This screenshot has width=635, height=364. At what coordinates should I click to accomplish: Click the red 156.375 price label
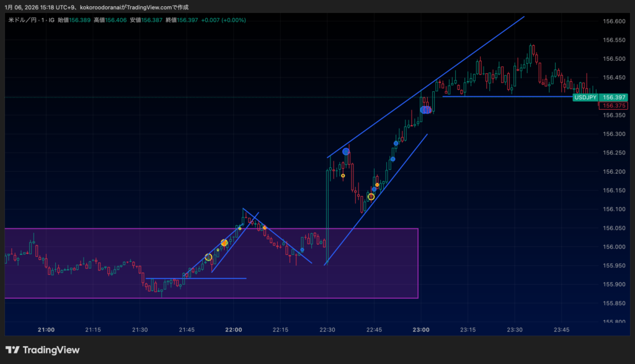614,105
